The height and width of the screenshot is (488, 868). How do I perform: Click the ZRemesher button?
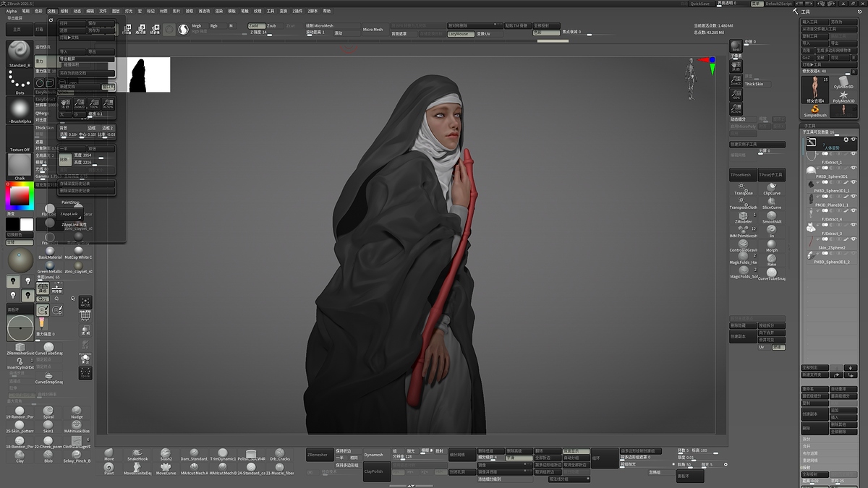[318, 455]
